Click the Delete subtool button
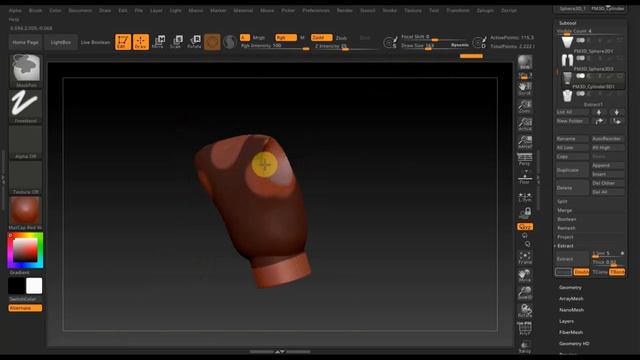 click(x=572, y=188)
